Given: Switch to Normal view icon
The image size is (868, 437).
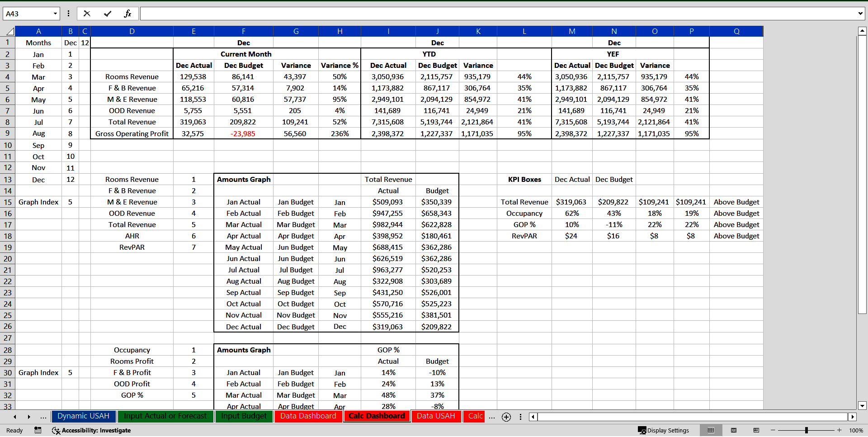Looking at the screenshot, I should (x=711, y=430).
